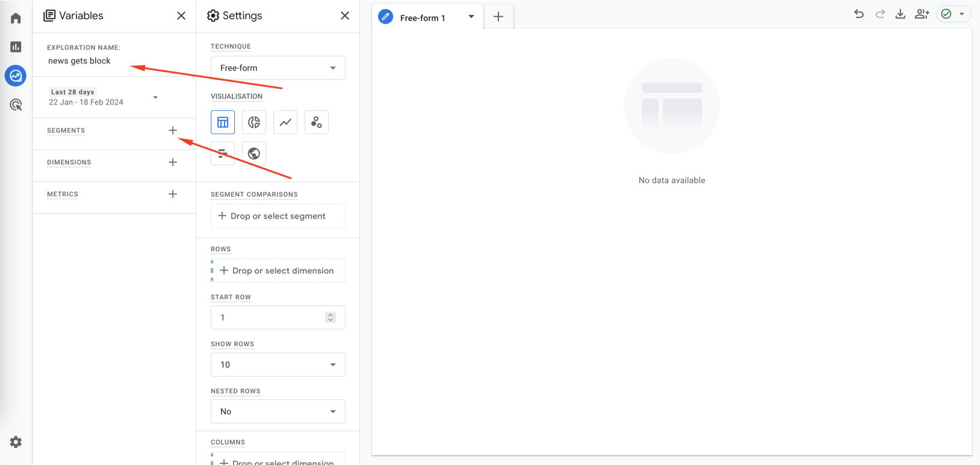The height and width of the screenshot is (465, 980).
Task: Add a new tab with plus
Action: (x=498, y=17)
